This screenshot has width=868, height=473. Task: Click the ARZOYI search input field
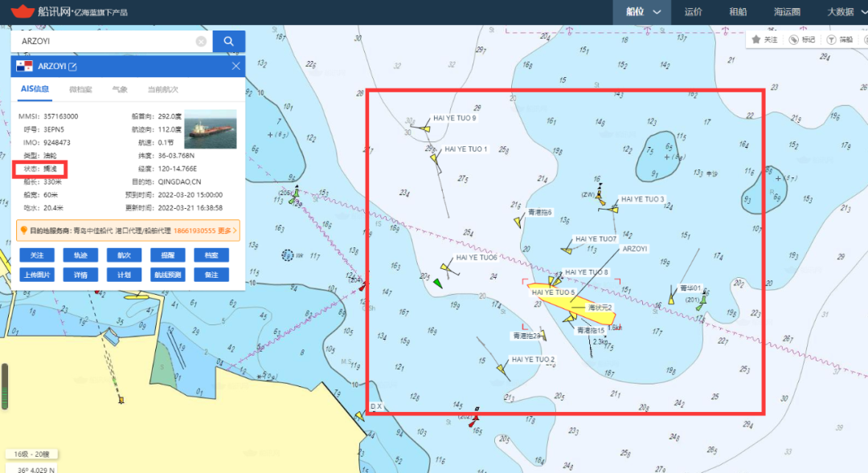[x=106, y=42]
